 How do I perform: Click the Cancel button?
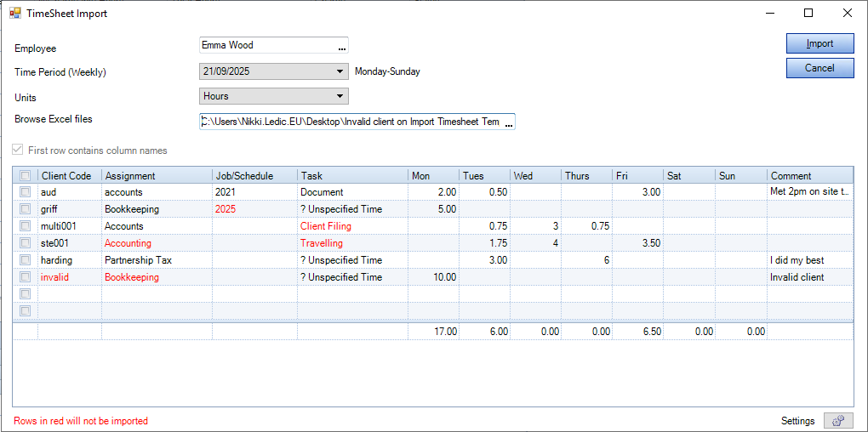tap(819, 68)
